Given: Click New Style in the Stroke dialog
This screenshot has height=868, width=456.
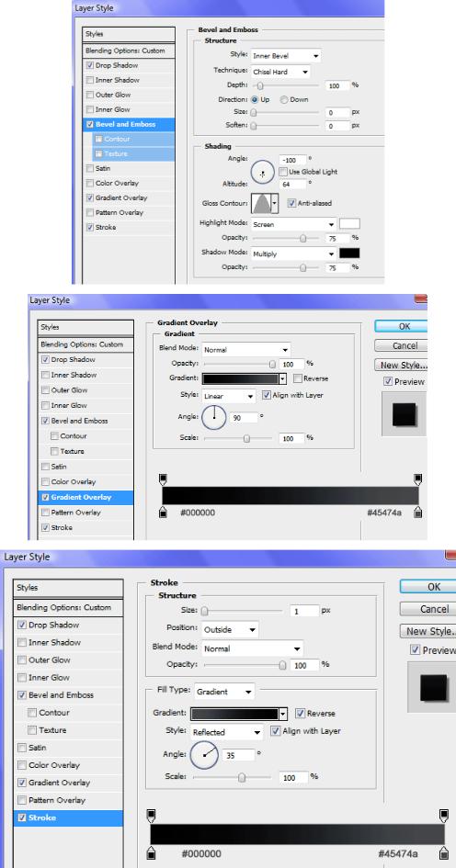Looking at the screenshot, I should coord(427,631).
